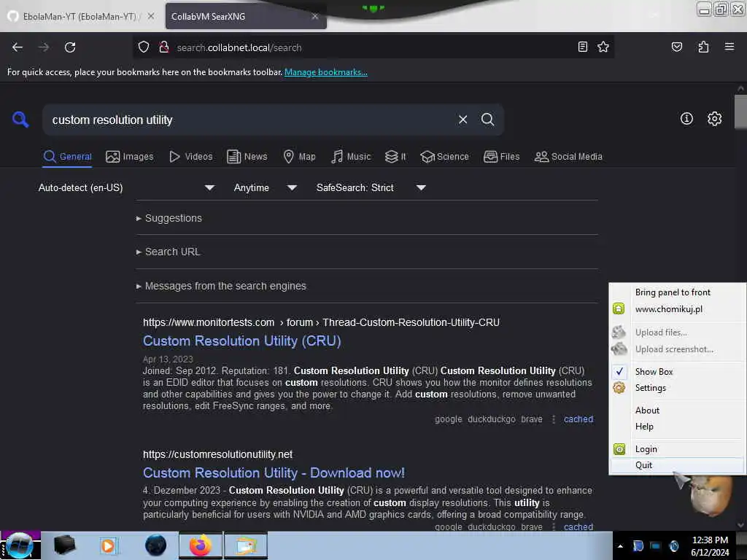Viewport: 747px width, 560px height.
Task: Expand the Suggestions section
Action: click(x=169, y=218)
